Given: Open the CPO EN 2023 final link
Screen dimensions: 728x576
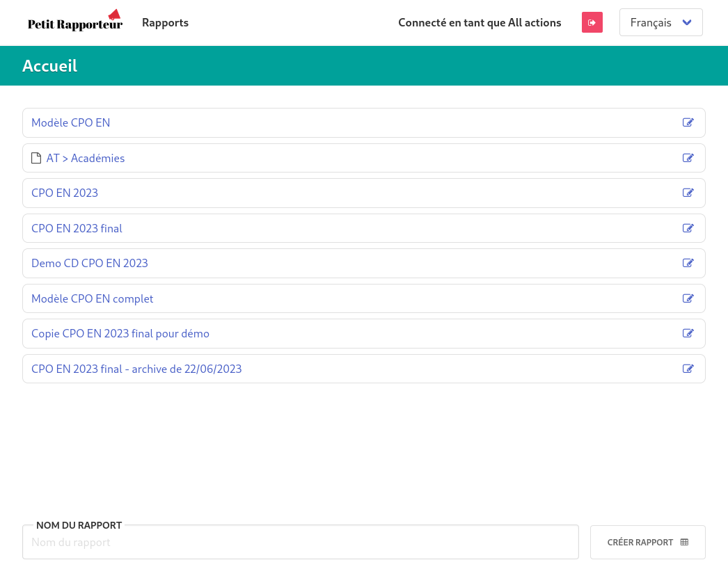Looking at the screenshot, I should pos(77,228).
